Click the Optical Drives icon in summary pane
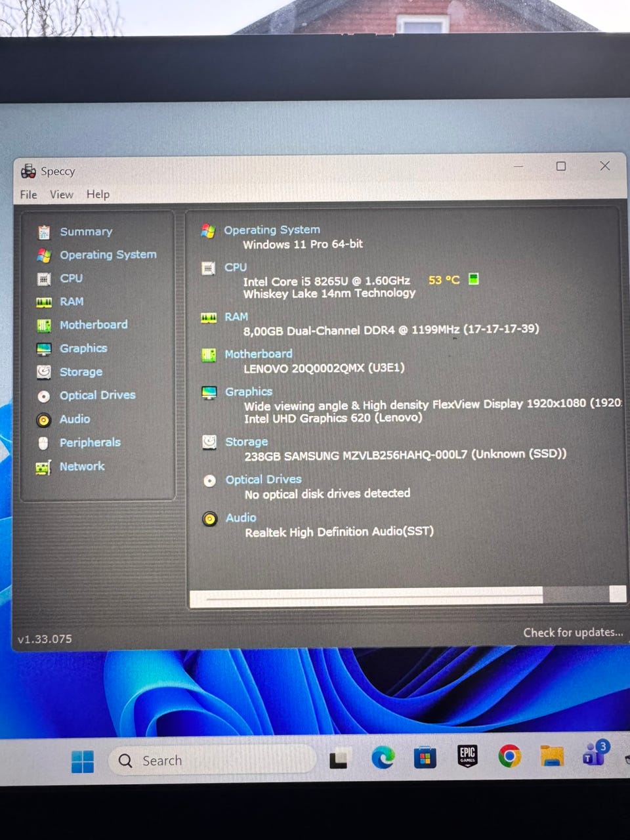 [x=209, y=481]
